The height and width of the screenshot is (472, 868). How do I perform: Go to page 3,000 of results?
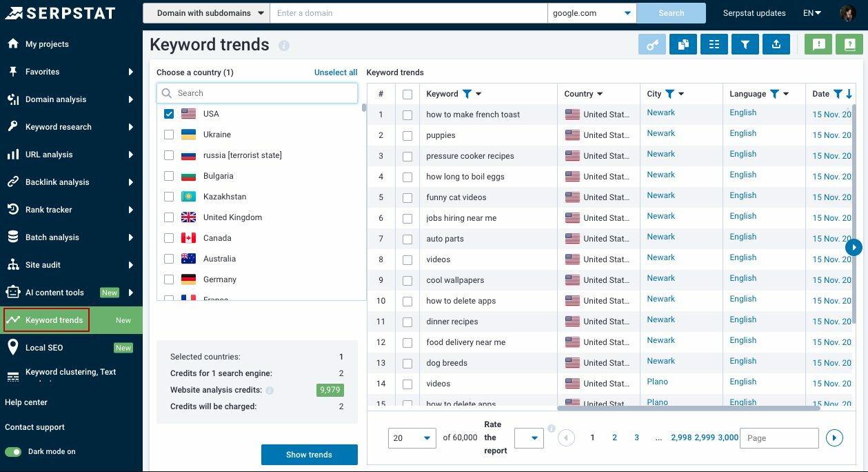point(728,437)
